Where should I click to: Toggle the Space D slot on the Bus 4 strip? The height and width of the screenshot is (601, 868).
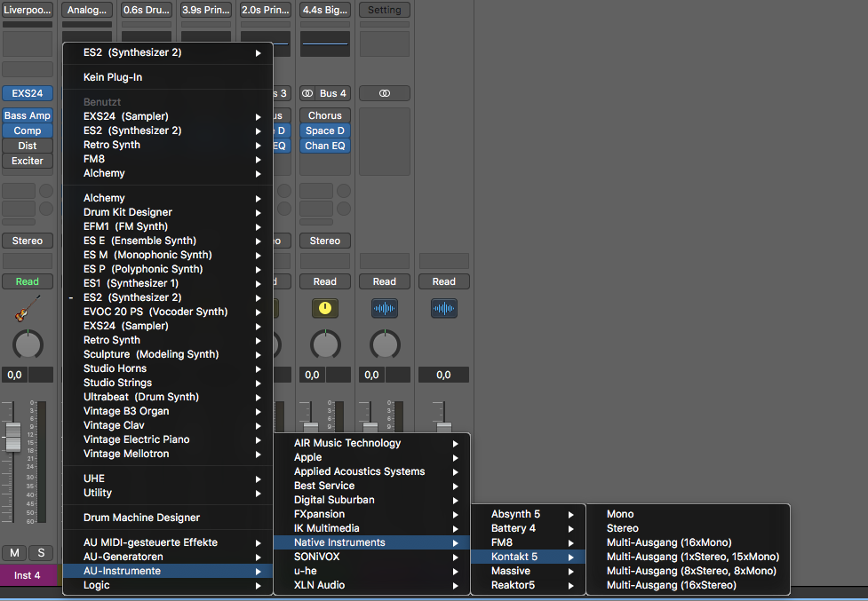(325, 130)
